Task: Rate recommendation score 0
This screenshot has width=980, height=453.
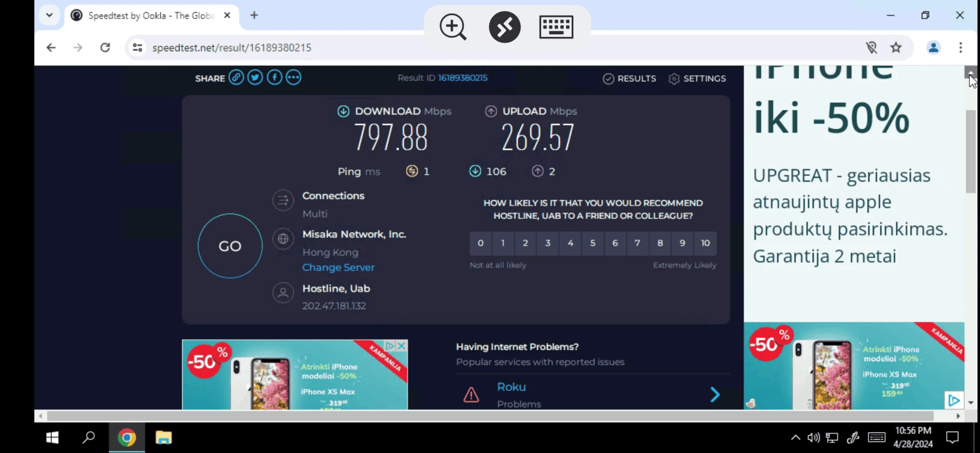Action: coord(480,243)
